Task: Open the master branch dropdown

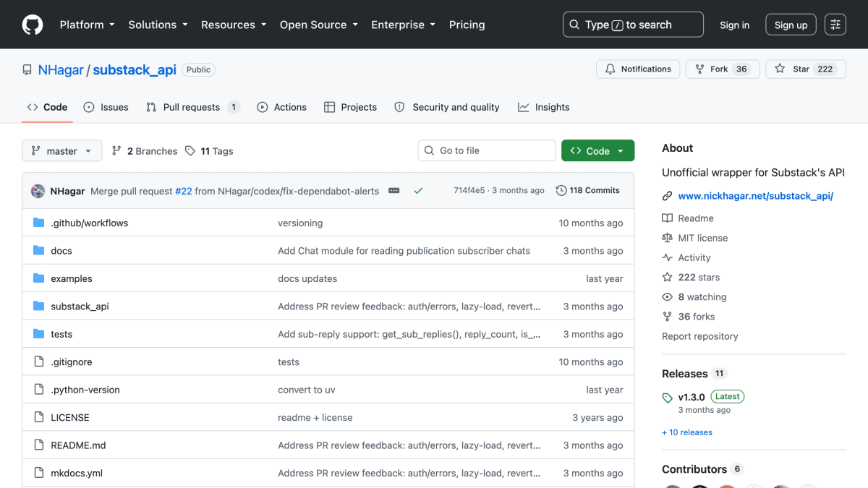Action: (x=62, y=151)
